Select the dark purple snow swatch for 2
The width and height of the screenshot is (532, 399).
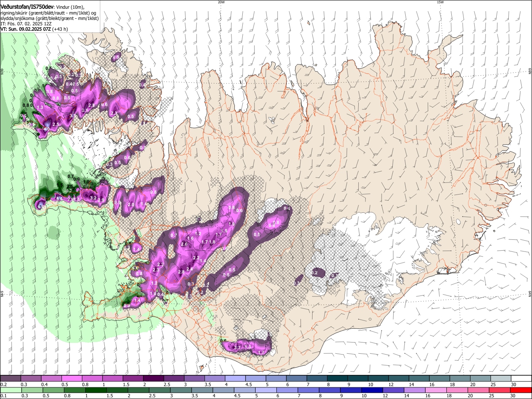(153, 379)
